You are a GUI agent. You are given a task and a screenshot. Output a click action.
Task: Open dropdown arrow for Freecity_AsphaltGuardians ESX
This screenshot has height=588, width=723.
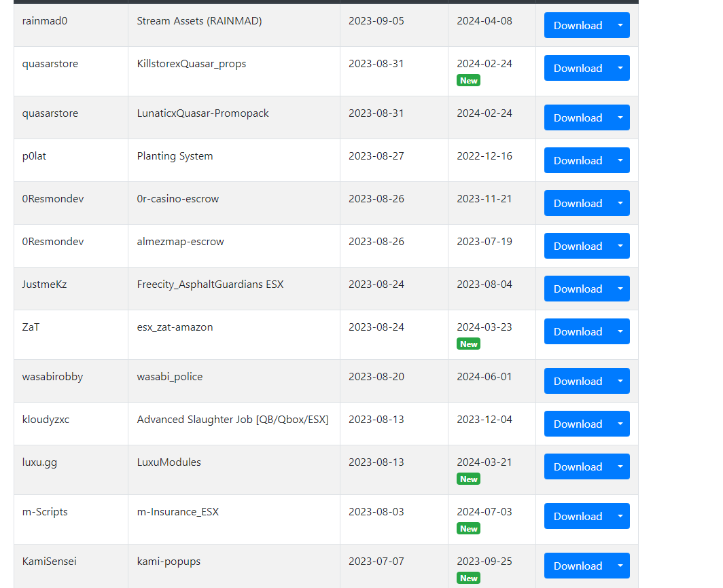(x=620, y=289)
